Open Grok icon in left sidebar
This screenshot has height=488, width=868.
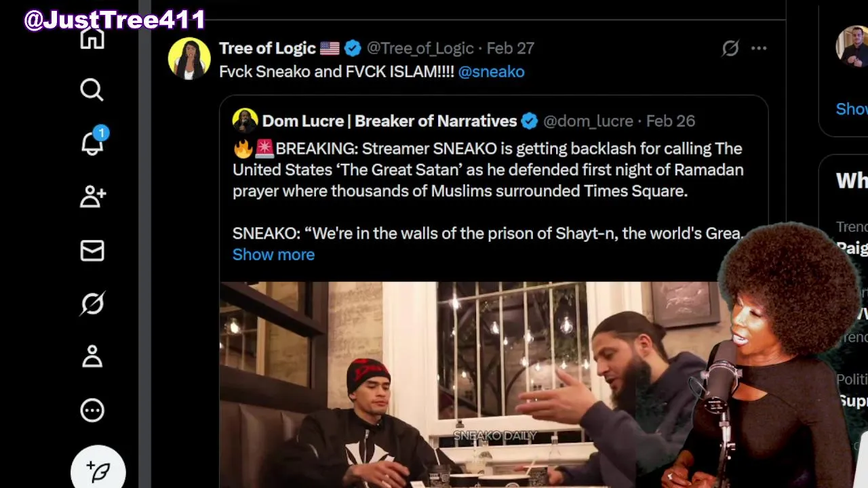92,304
